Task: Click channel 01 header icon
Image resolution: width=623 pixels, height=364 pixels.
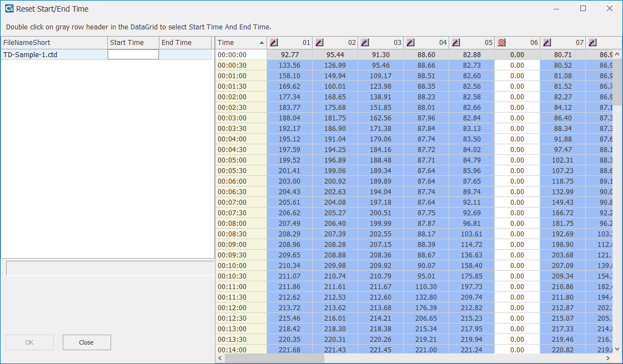Action: [274, 43]
